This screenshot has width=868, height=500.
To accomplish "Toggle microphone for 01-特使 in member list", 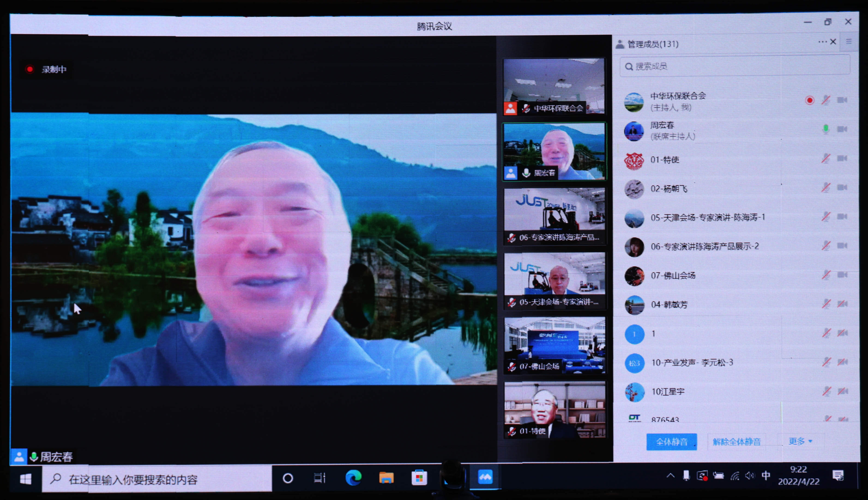I will click(x=826, y=159).
